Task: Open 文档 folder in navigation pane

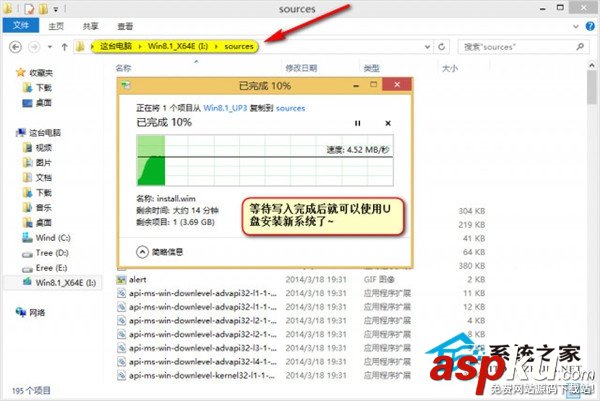Action: coord(38,178)
